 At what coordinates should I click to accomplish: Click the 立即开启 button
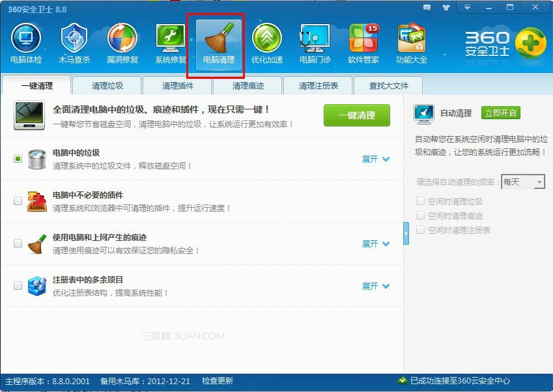click(500, 113)
